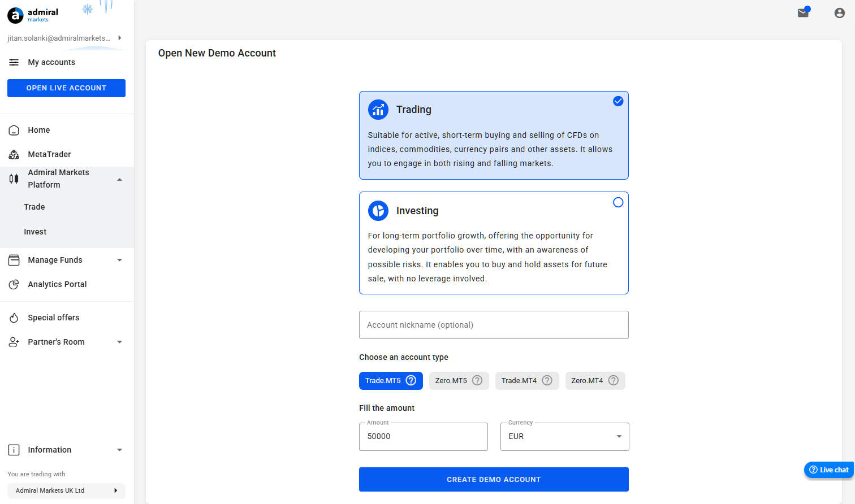Click the Trade.MT4 help question icon

click(547, 380)
